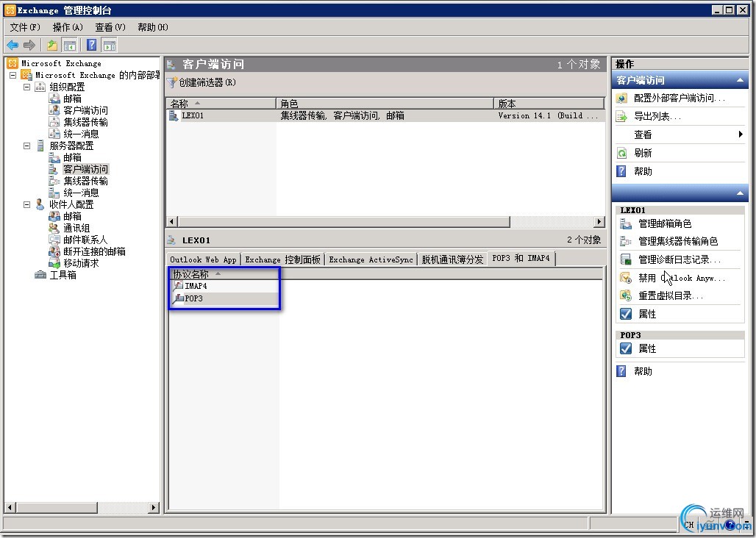Viewport: 756px width, 538px height.
Task: Select the POP3 protocol row
Action: point(193,298)
